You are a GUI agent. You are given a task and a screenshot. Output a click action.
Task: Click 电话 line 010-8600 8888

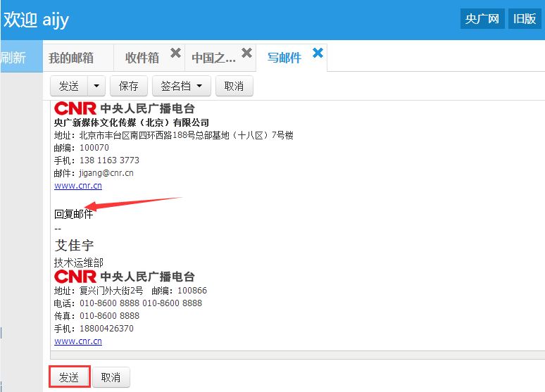tap(127, 303)
